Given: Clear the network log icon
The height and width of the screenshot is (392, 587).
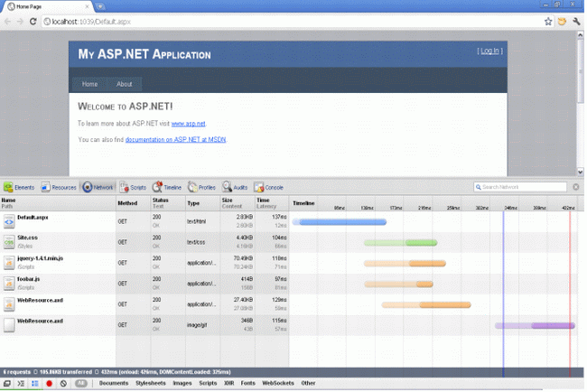Looking at the screenshot, I should coord(63,383).
